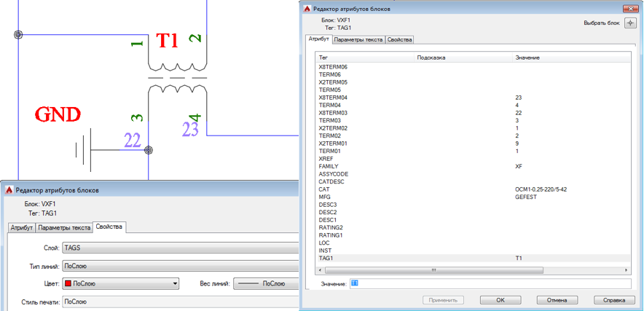Viewport: 644px width, 311px height.
Task: Click the select block crosshair icon
Action: (630, 23)
